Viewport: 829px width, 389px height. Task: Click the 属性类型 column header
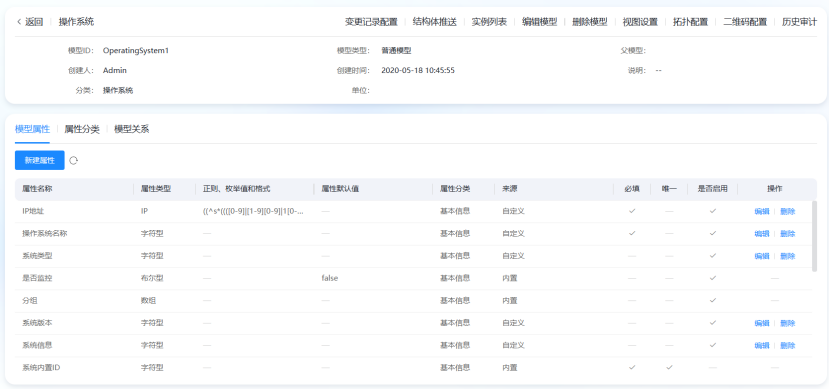pyautogui.click(x=155, y=189)
